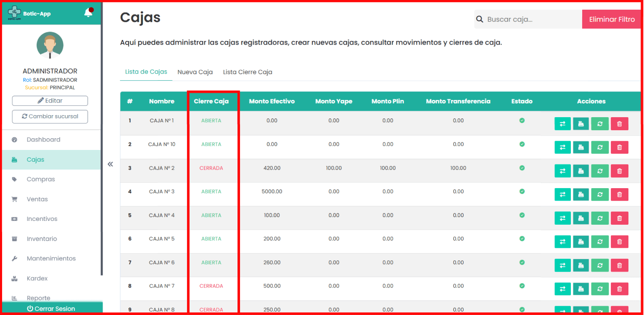The image size is (644, 315).
Task: Toggle the Estado check for CAJA Nº 1
Action: point(522,121)
